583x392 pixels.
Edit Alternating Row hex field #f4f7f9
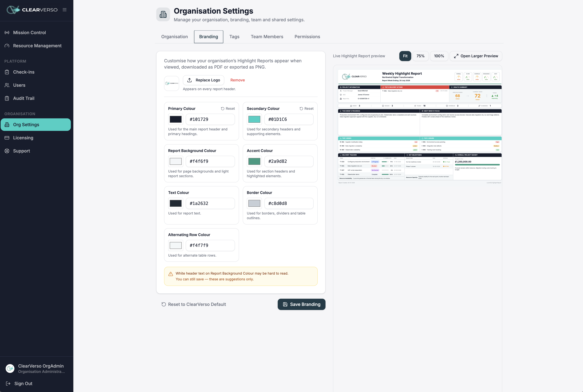point(210,245)
